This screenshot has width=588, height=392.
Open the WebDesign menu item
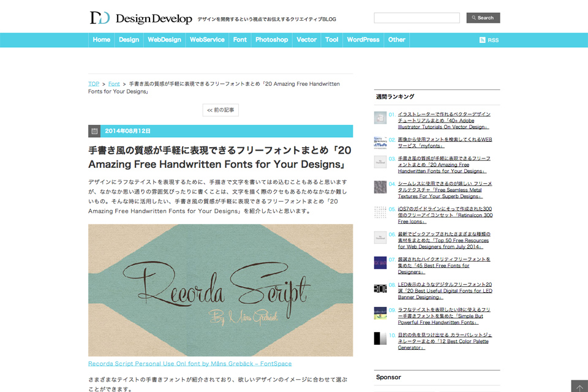164,40
